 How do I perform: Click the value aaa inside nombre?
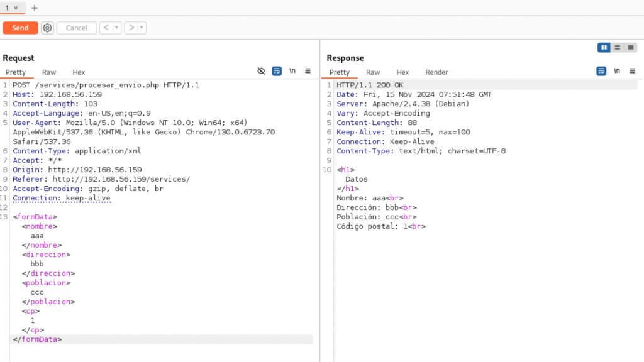(x=37, y=236)
